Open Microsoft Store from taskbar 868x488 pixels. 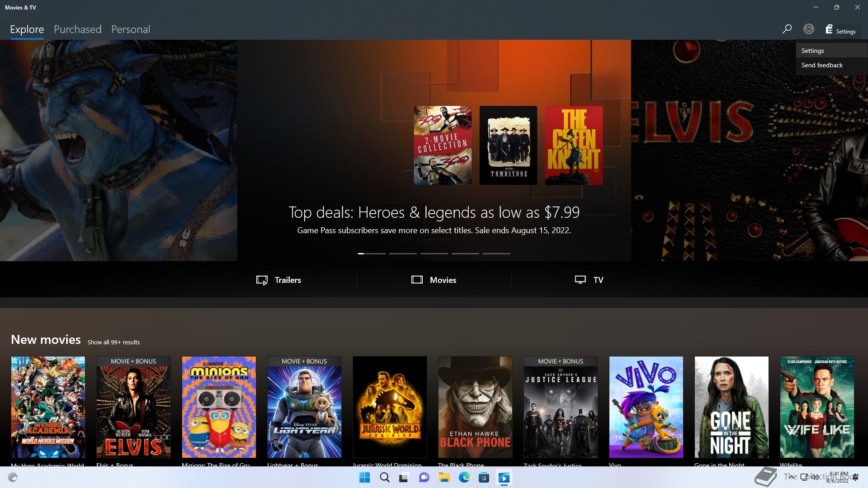(x=484, y=478)
